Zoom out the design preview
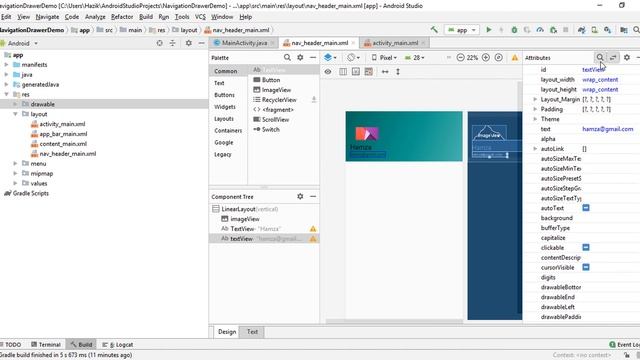This screenshot has height=360, width=640. click(460, 58)
